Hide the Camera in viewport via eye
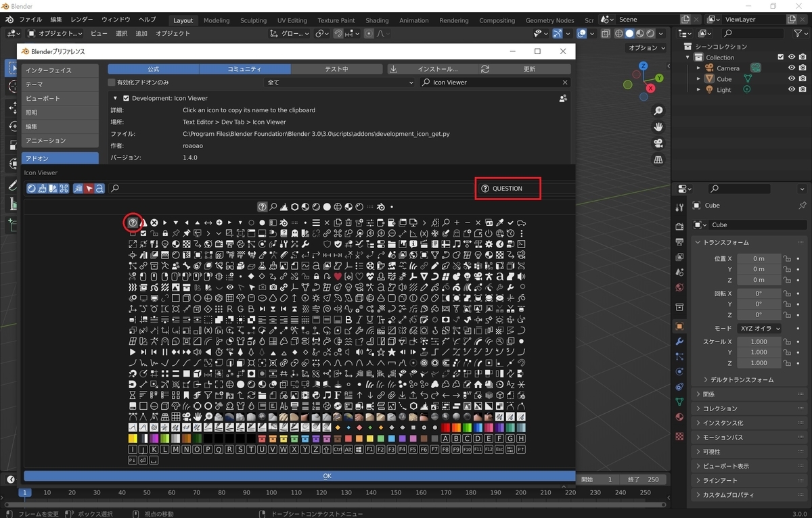 point(791,68)
